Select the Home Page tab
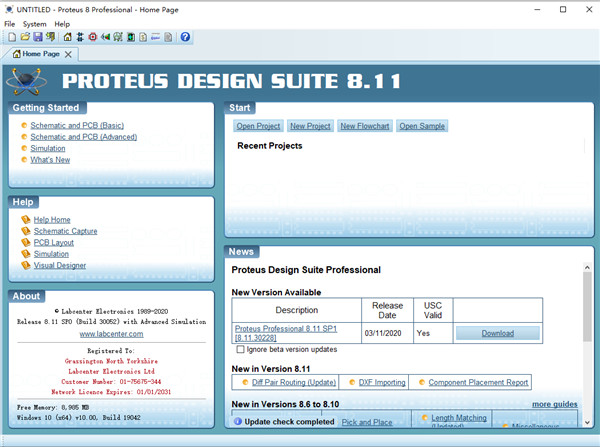Screen dimensions: 600x447 pyautogui.click(x=40, y=54)
